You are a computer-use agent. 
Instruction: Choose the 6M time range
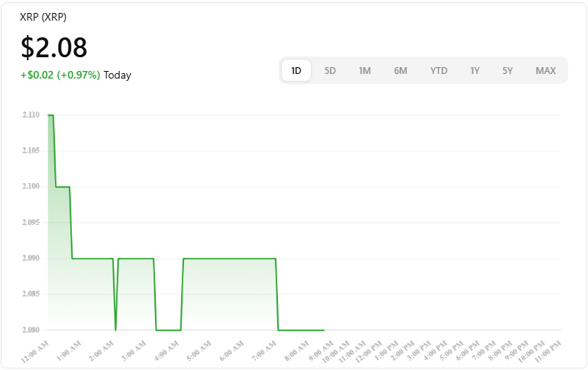coord(400,70)
